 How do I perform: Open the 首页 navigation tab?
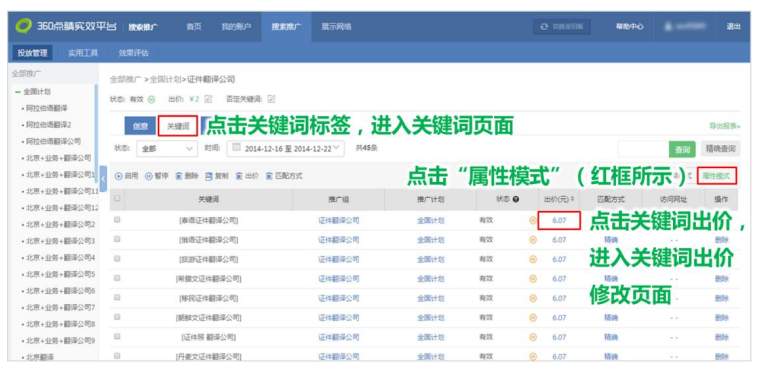click(x=194, y=27)
